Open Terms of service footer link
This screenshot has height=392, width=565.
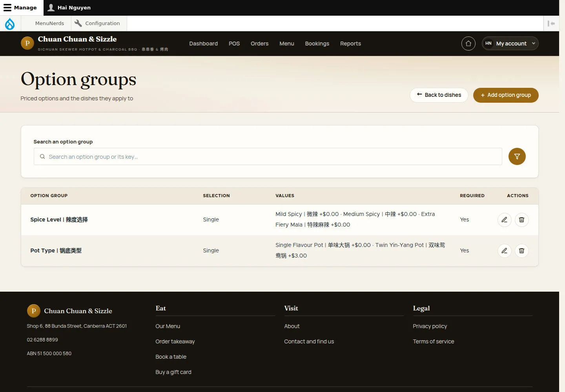(x=433, y=341)
